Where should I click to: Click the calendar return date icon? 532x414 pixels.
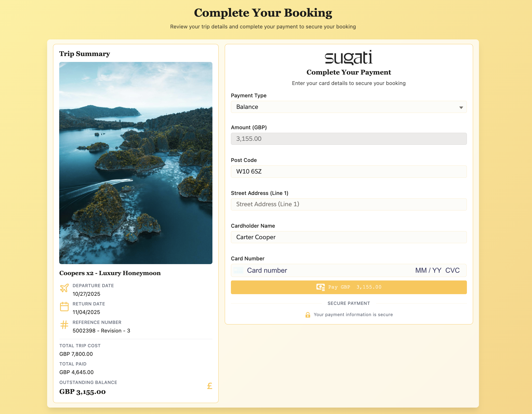coord(64,306)
